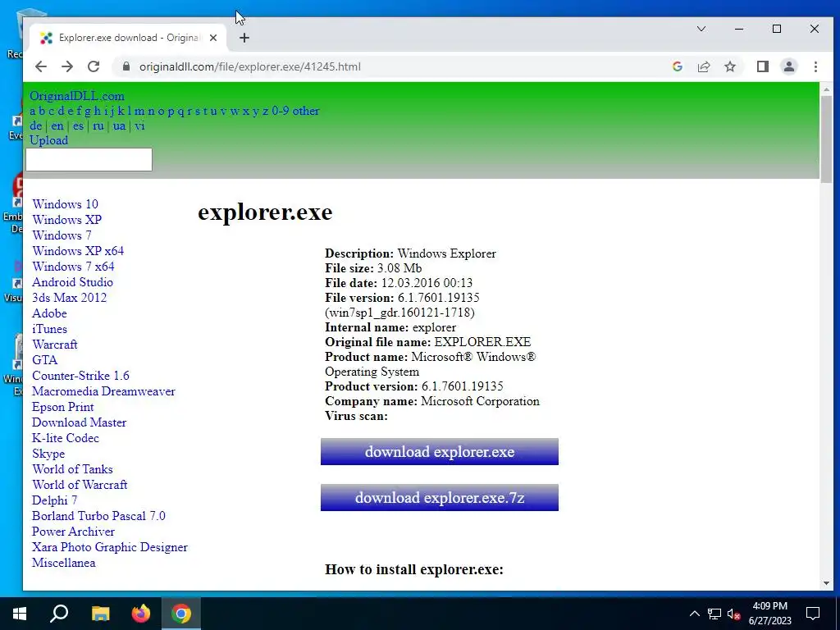The image size is (840, 630).
Task: Open the World of Tanks link
Action: 72,468
